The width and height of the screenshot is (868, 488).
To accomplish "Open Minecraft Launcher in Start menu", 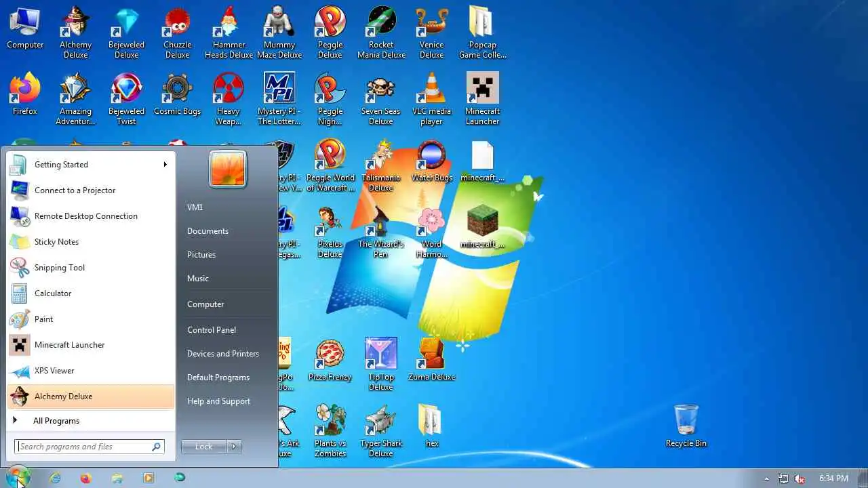I will [90, 344].
